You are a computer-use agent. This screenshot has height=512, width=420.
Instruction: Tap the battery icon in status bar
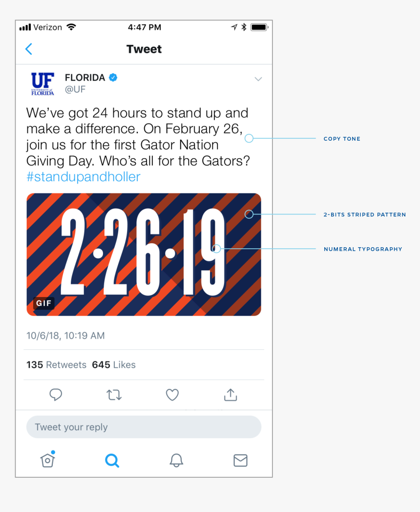[x=259, y=27]
